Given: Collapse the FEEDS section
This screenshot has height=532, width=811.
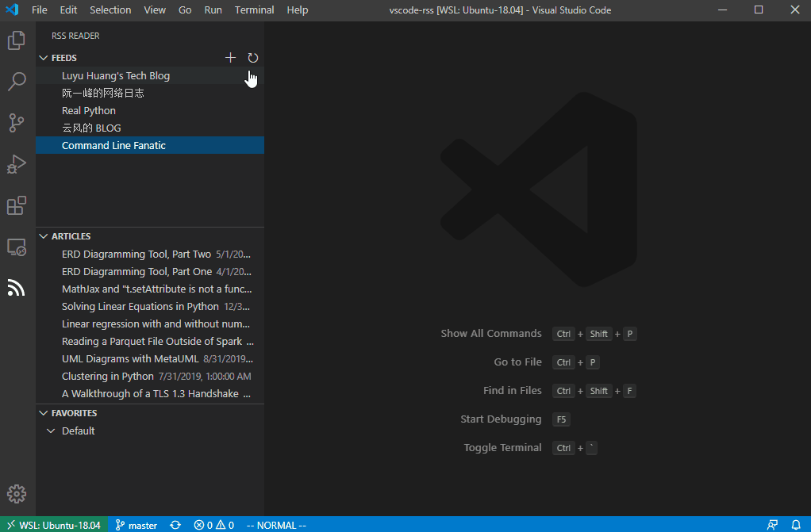Looking at the screenshot, I should coord(44,57).
